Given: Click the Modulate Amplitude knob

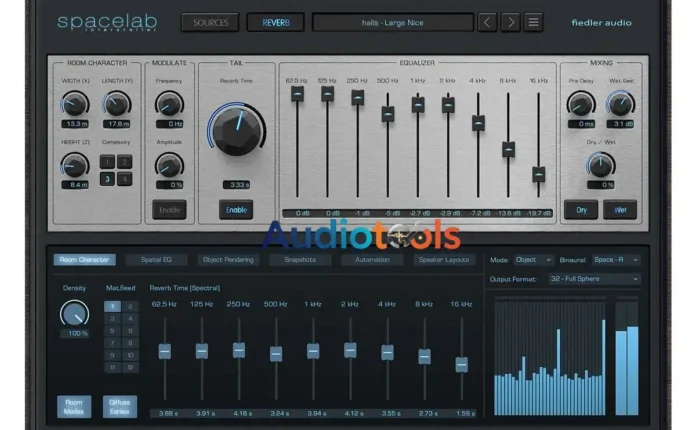Looking at the screenshot, I should coord(169,166).
